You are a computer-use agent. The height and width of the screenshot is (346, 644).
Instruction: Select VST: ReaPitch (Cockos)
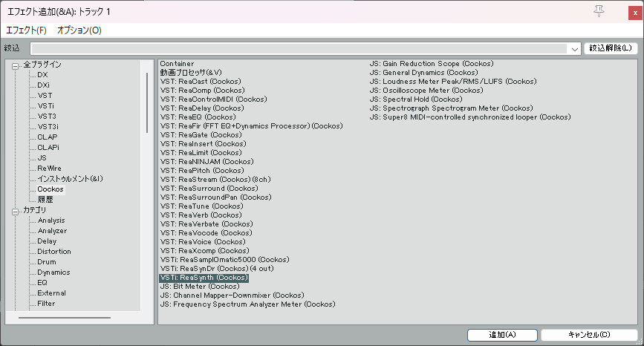(x=202, y=170)
